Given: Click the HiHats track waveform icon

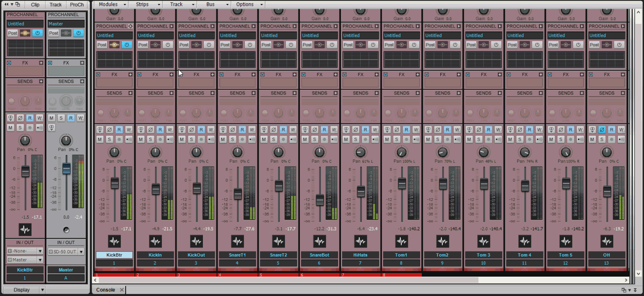Looking at the screenshot, I should pos(361,241).
